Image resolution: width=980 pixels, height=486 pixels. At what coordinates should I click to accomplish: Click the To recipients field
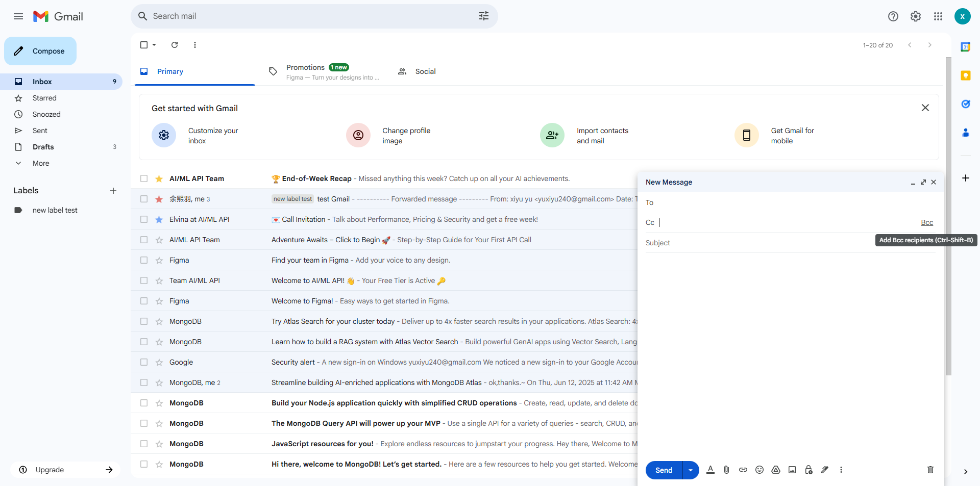790,202
